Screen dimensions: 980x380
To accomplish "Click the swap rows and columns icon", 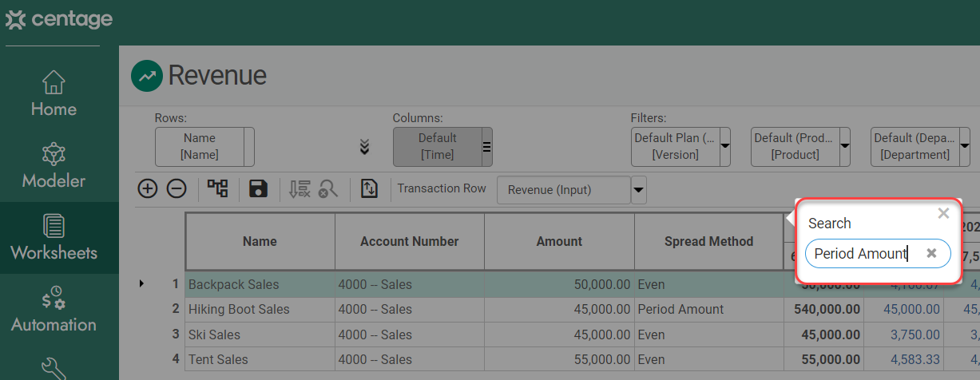I will pyautogui.click(x=369, y=188).
